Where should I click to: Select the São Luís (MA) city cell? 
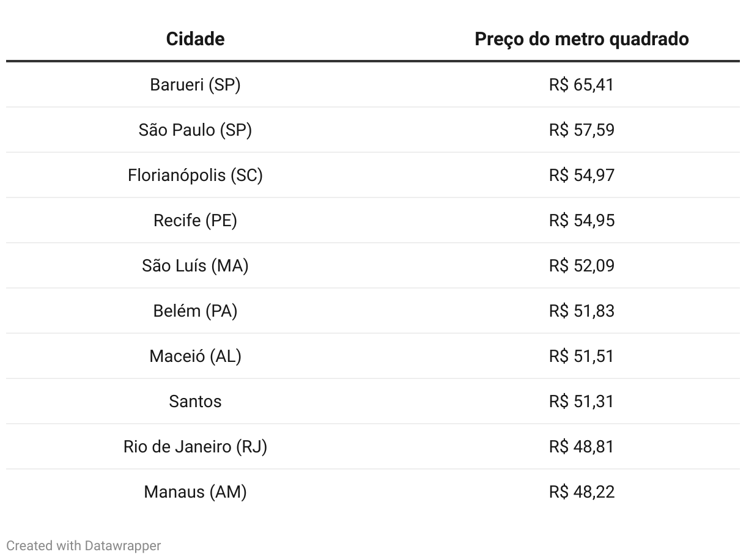coord(195,265)
